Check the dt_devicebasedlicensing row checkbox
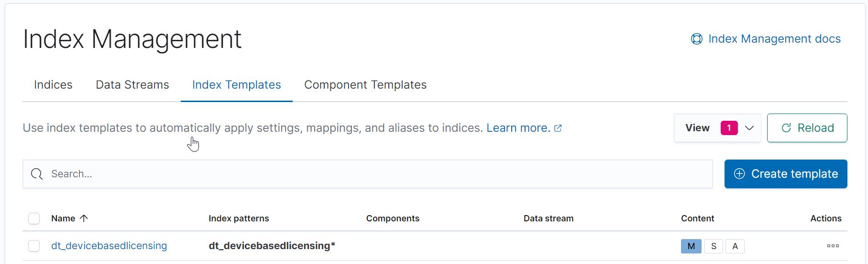 34,246
